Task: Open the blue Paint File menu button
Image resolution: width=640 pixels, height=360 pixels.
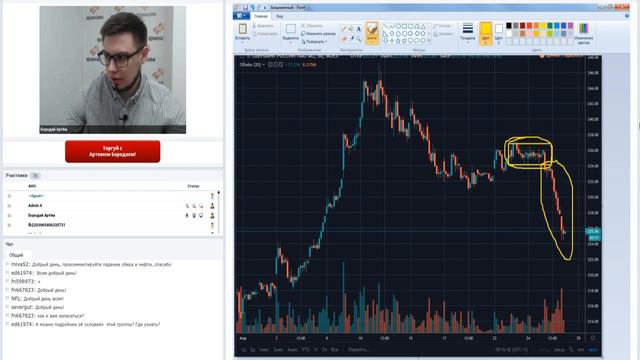Action: pos(241,16)
